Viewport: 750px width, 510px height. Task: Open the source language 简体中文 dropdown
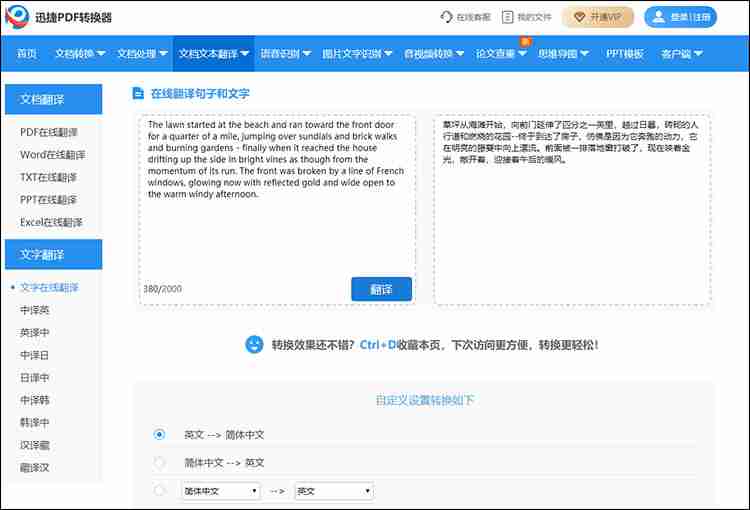tap(220, 491)
